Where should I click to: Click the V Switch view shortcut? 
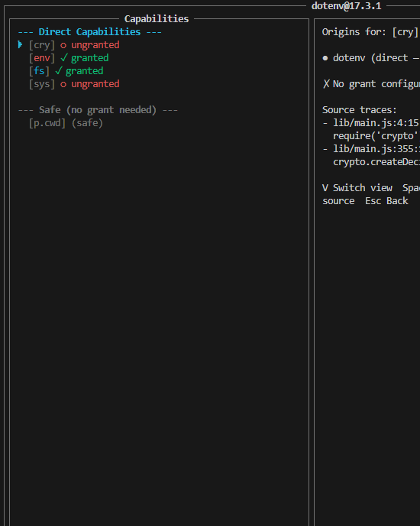tap(357, 188)
